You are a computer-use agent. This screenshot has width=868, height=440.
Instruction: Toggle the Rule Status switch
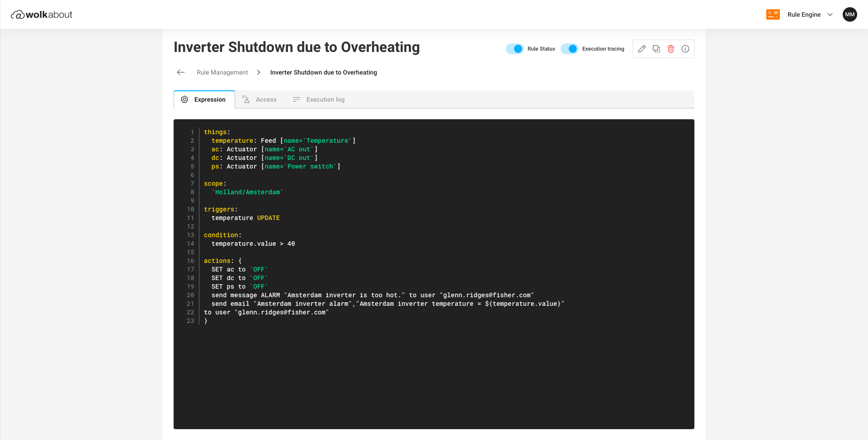coord(514,49)
